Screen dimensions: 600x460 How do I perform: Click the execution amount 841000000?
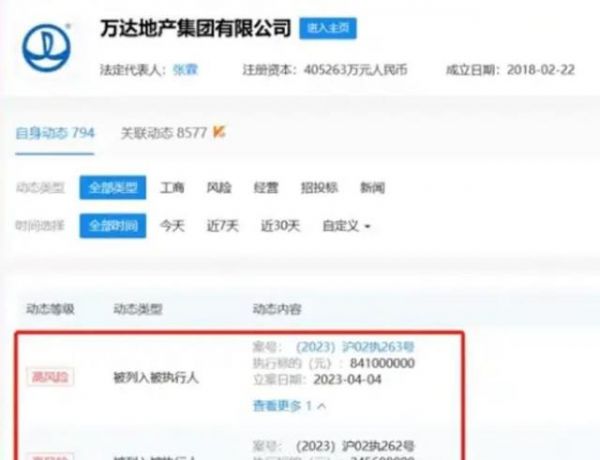coord(382,363)
